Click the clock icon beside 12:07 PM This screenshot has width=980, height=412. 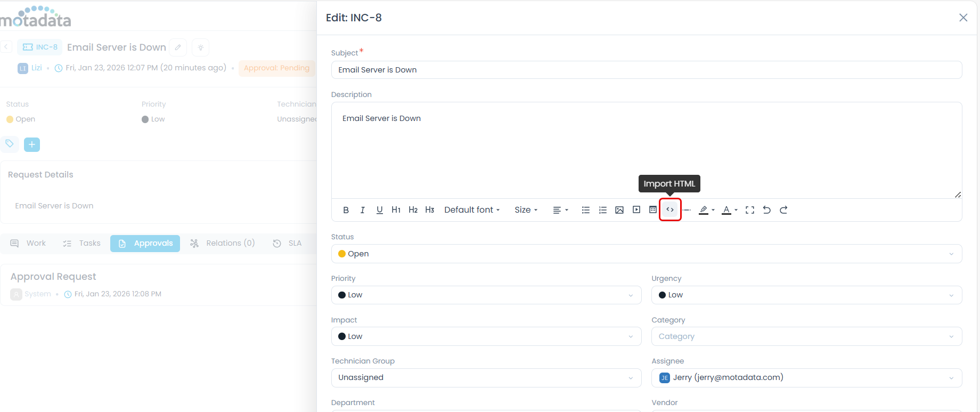click(59, 68)
